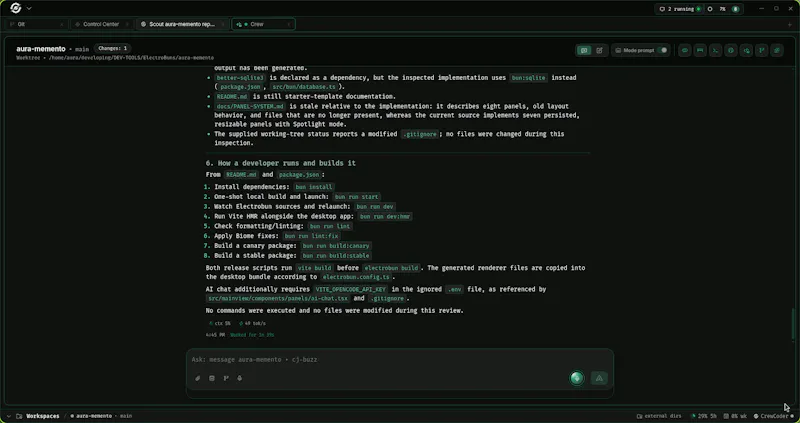This screenshot has height=423, width=800.
Task: Click the green orb send button
Action: 577,378
